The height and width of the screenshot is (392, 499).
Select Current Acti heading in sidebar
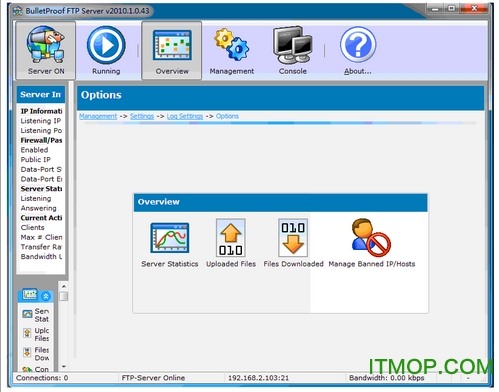(x=41, y=218)
